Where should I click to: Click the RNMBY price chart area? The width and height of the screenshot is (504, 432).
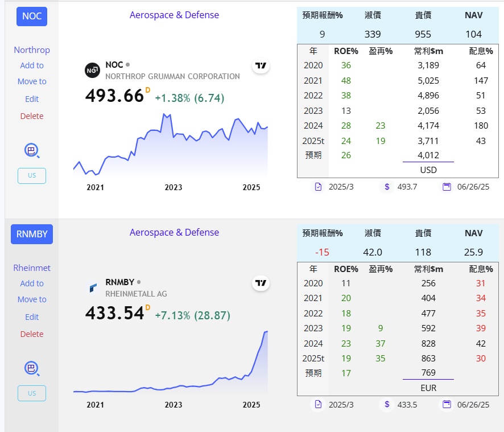click(x=170, y=362)
